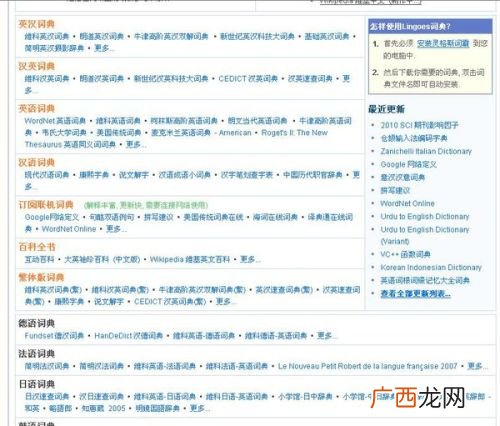Open the 朗道汉英词典 link
The image size is (500, 426).
101,79
